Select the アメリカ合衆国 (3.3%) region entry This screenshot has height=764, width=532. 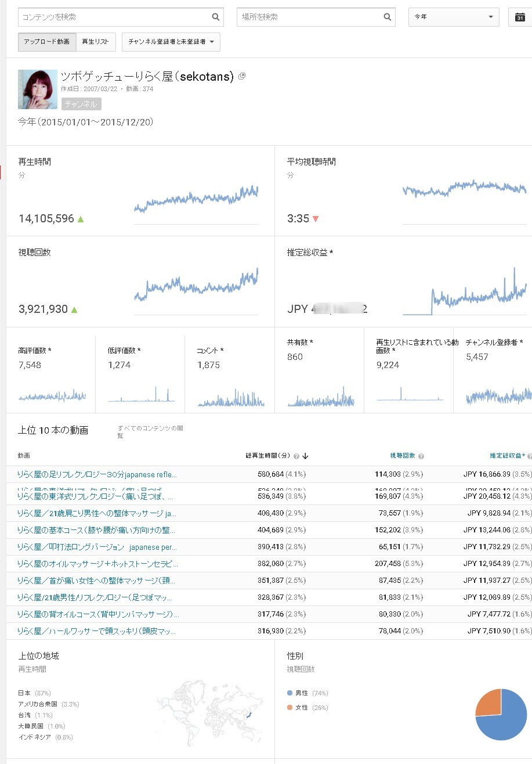coord(49,704)
